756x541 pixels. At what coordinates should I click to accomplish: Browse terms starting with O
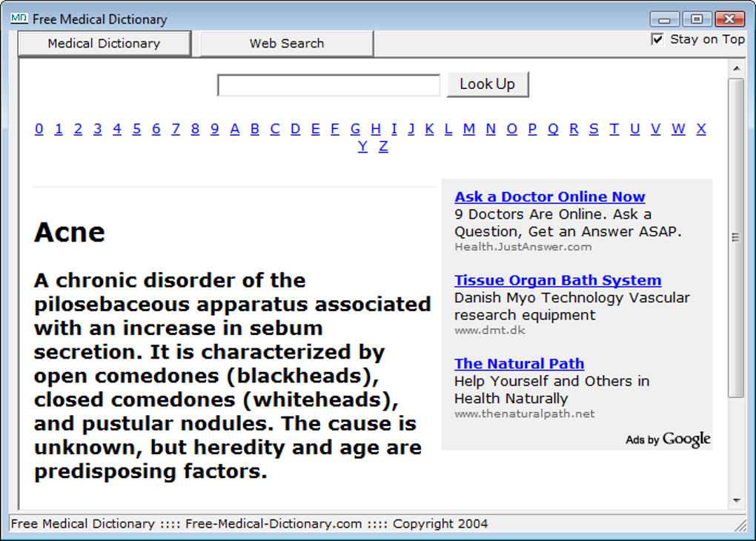pyautogui.click(x=512, y=129)
